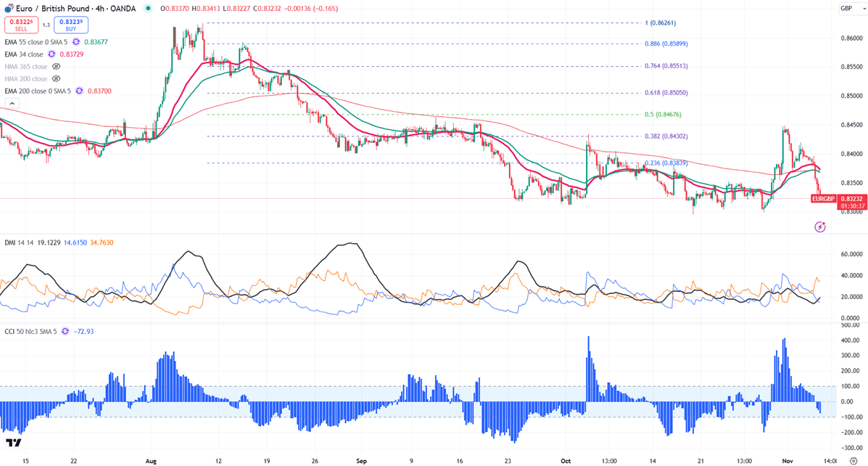Click the Fibonacci 0.886 (0.85899) label

click(x=666, y=44)
